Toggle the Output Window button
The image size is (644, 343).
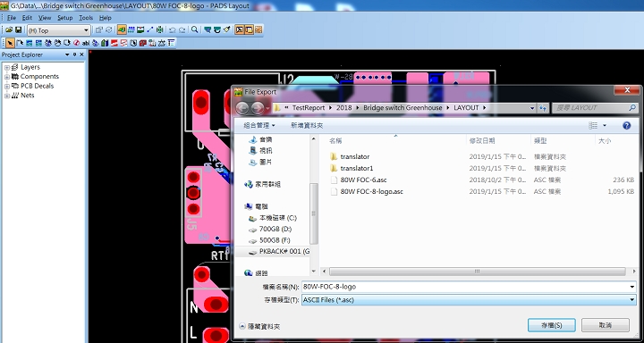[240, 30]
